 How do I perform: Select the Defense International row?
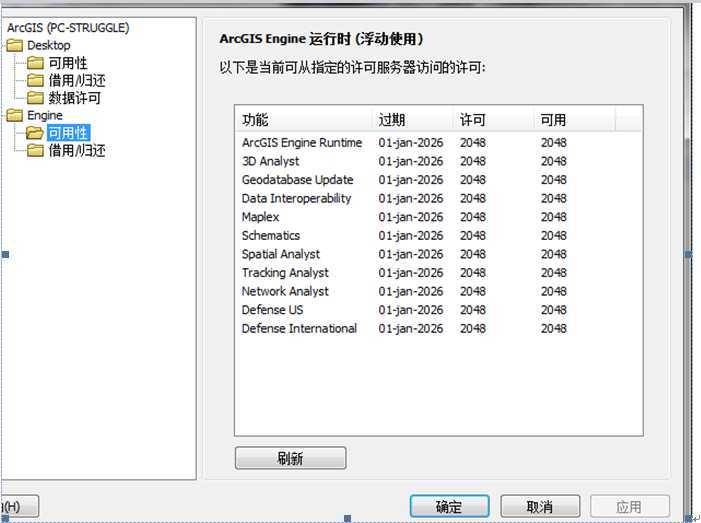tap(438, 329)
